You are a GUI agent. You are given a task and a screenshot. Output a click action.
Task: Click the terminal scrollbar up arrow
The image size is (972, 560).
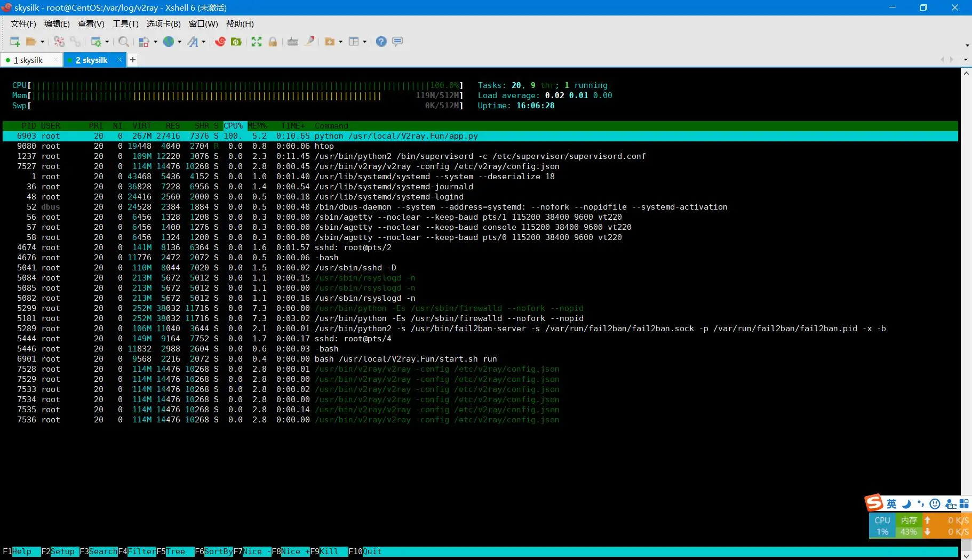pos(966,74)
